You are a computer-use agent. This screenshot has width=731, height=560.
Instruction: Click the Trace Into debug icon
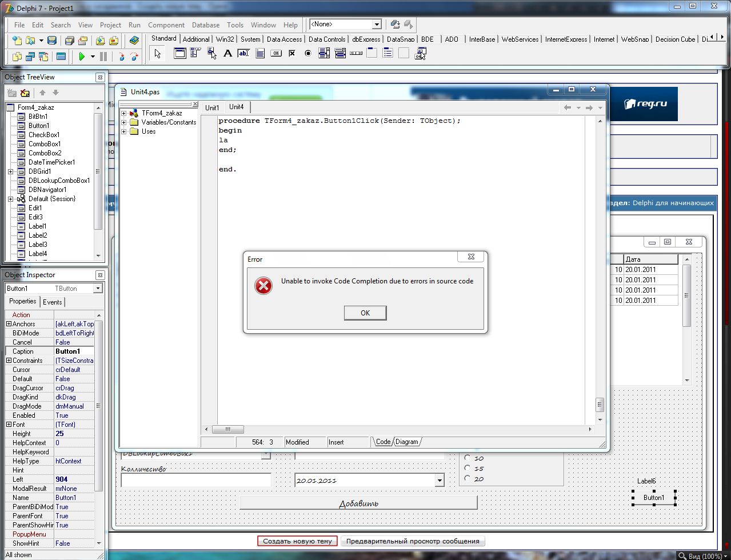coord(121,57)
